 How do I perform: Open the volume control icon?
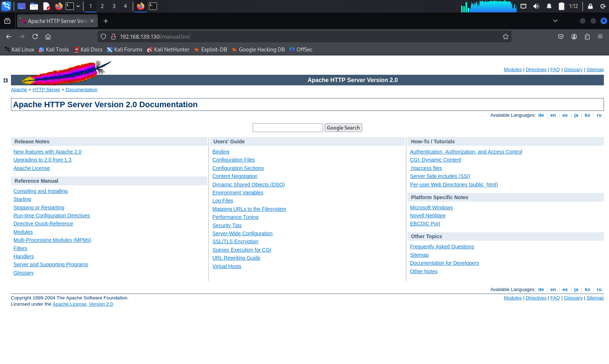click(x=536, y=6)
